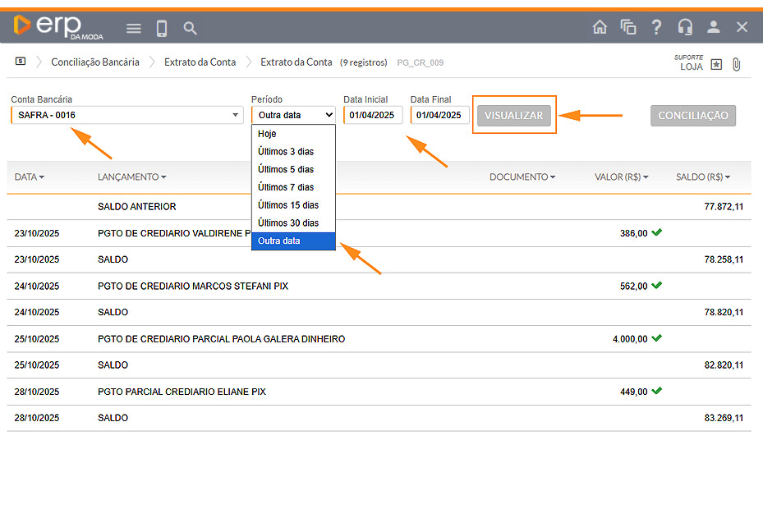Open the help question mark icon
The width and height of the screenshot is (763, 532).
(x=656, y=27)
